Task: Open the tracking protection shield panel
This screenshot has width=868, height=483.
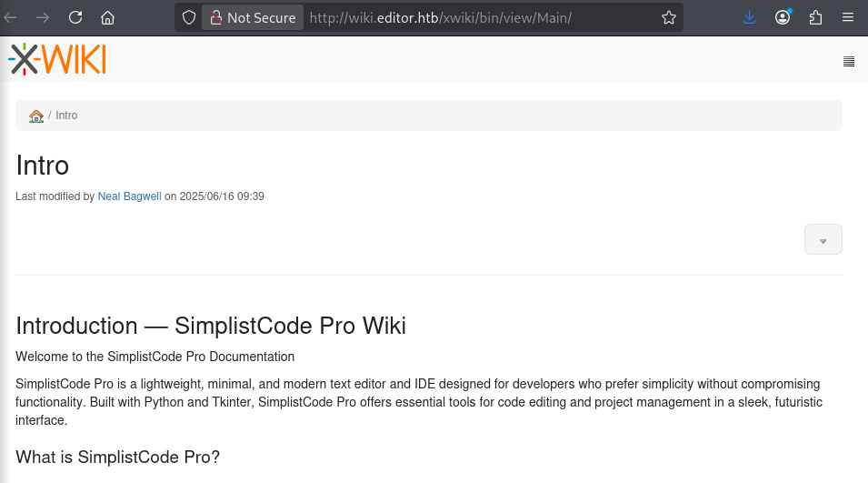Action: (x=189, y=17)
